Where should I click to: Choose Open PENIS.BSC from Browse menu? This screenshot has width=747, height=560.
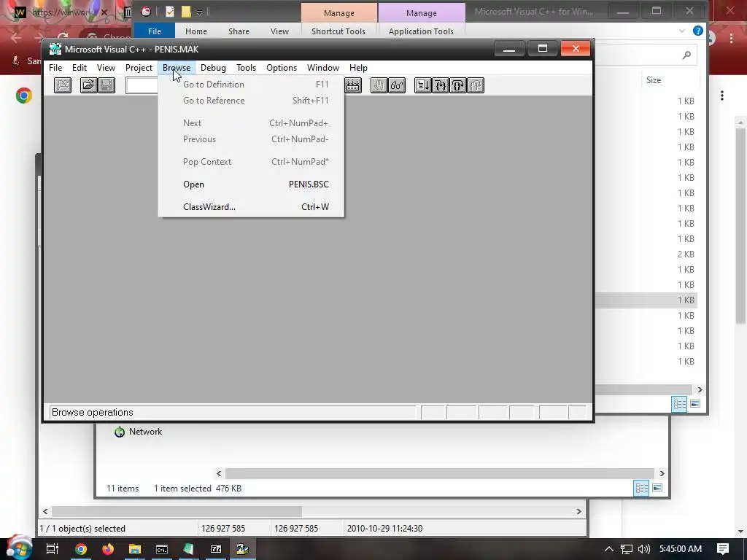pos(251,184)
